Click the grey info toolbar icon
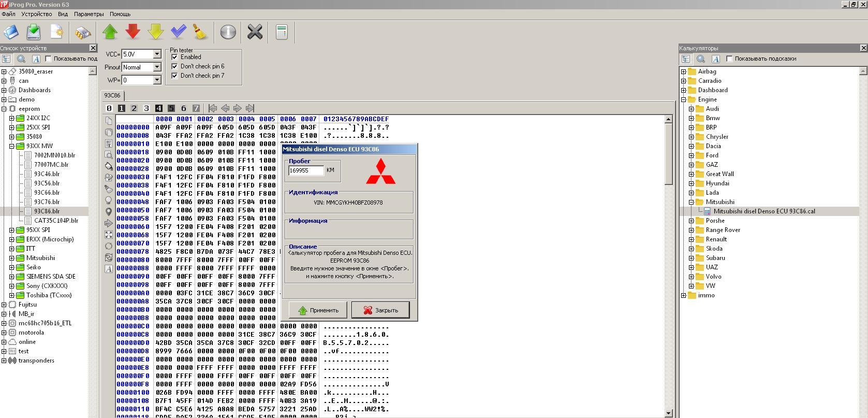This screenshot has width=868, height=418. [228, 32]
